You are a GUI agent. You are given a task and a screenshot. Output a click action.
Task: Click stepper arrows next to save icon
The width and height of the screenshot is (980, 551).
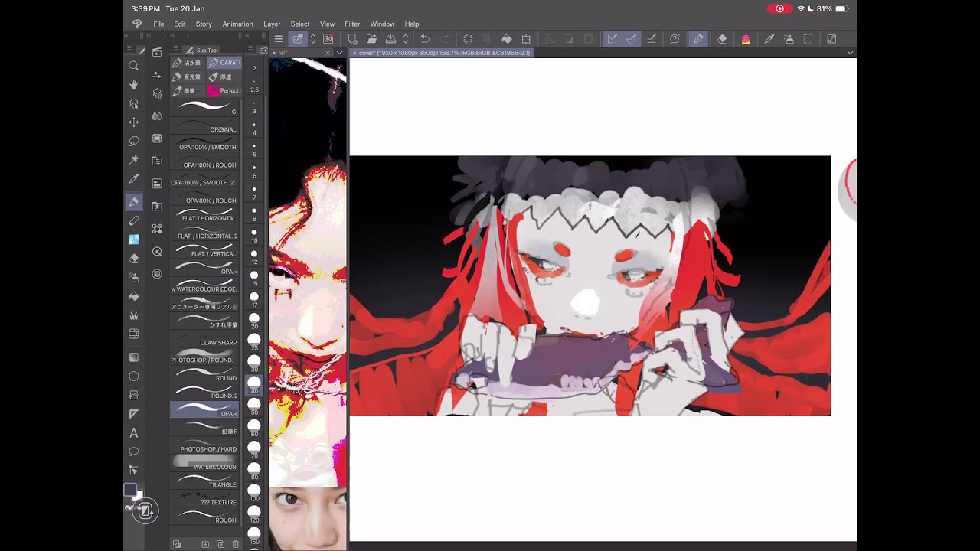point(406,39)
